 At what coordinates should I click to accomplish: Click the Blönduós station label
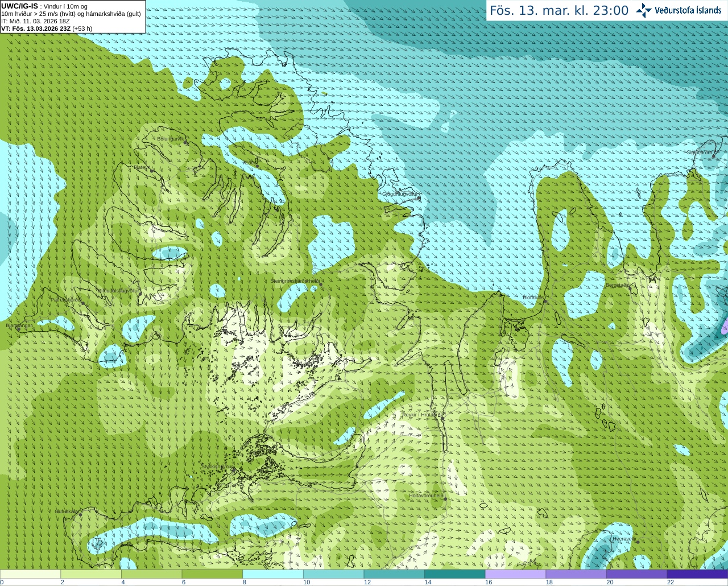coord(533,298)
